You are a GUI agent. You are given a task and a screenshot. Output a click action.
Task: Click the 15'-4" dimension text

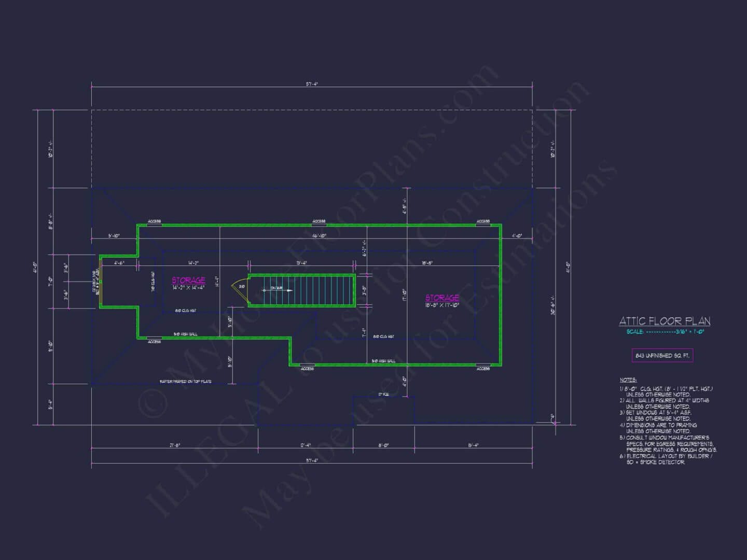[473, 445]
